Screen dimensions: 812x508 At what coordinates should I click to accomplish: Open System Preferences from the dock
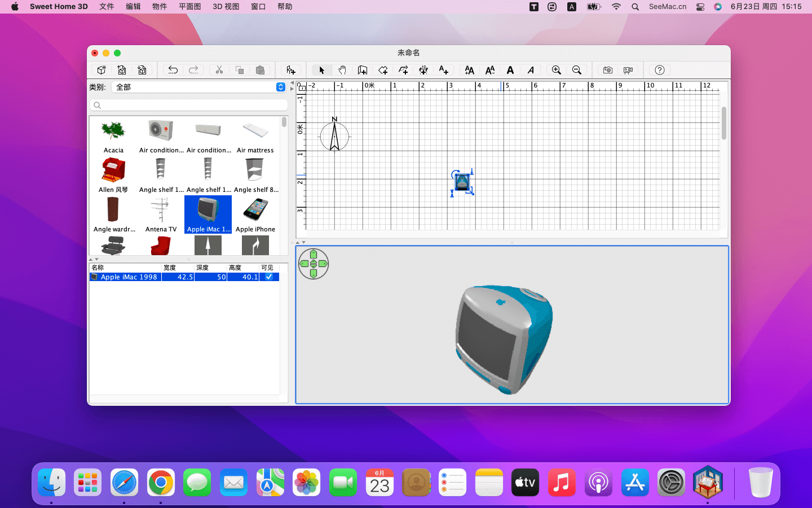(x=671, y=483)
